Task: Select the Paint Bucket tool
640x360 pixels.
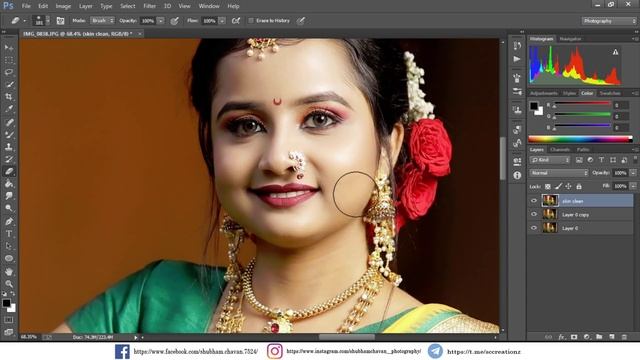Action: pos(9,184)
